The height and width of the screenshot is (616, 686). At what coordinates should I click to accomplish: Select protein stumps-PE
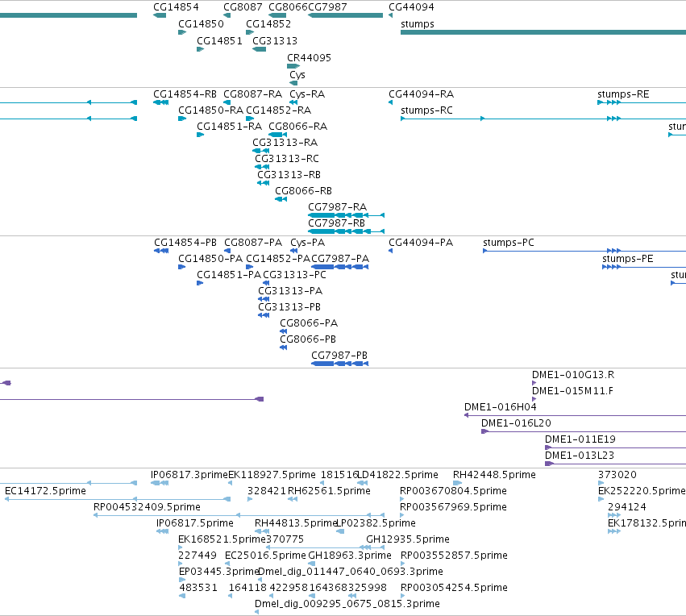pyautogui.click(x=627, y=259)
